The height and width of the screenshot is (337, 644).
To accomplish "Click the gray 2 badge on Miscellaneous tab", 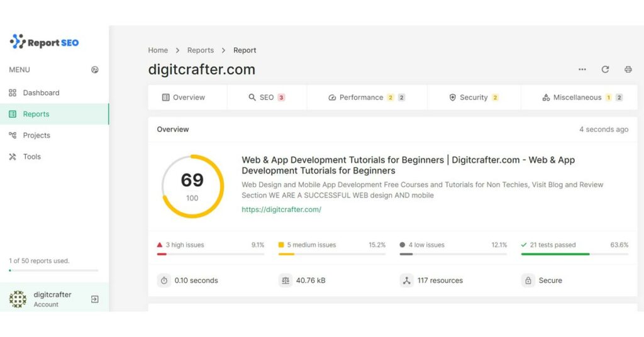I will [x=619, y=97].
